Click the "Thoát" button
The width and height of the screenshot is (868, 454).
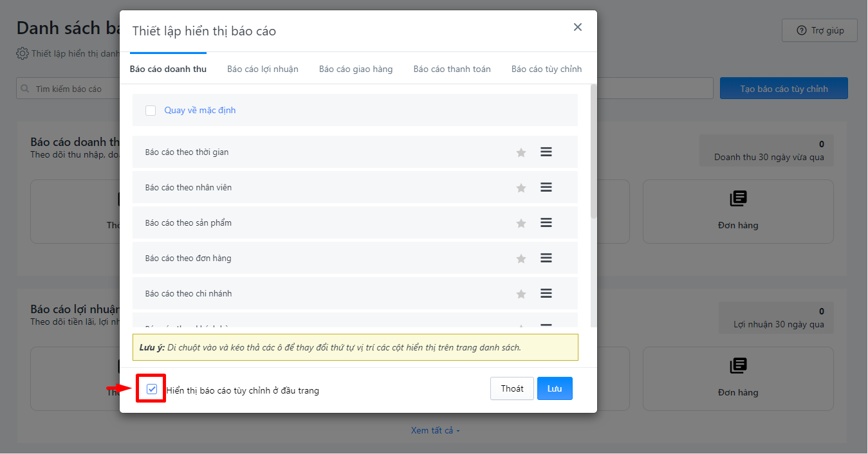(512, 388)
